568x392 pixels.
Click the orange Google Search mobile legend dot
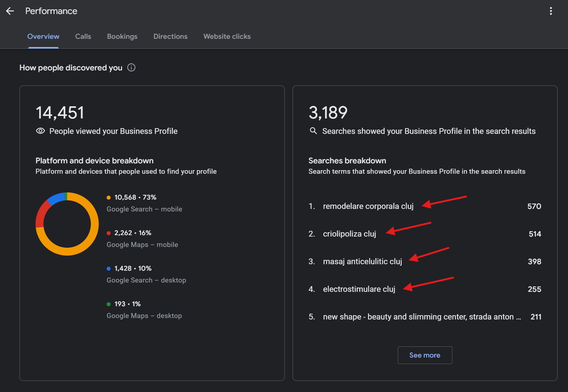(x=108, y=197)
